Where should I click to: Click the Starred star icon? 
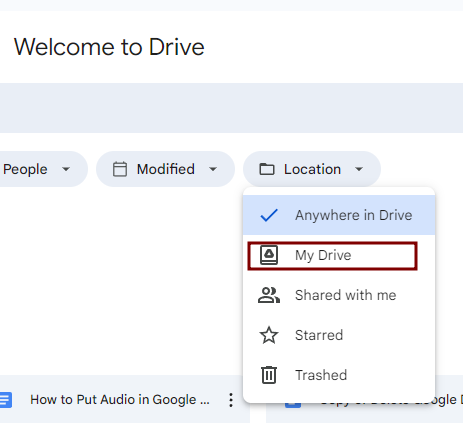tap(269, 335)
